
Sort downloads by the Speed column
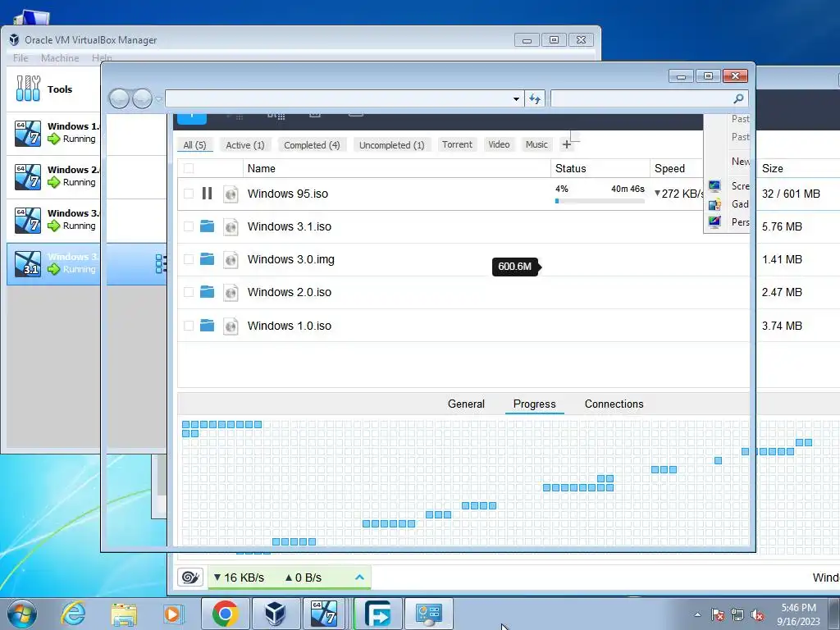click(669, 168)
